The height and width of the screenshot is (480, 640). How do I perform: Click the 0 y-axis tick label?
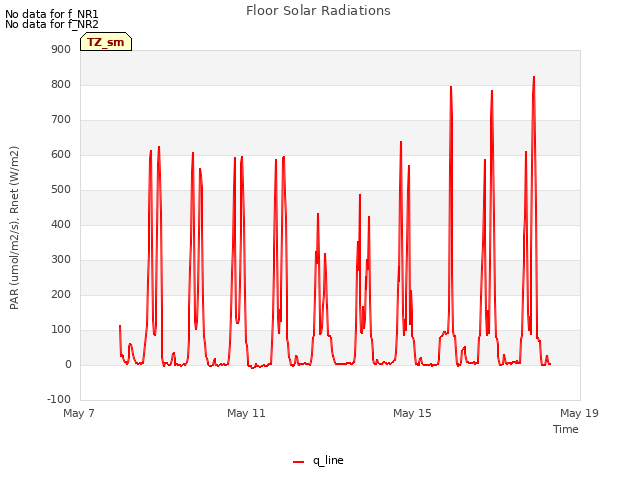tap(68, 364)
